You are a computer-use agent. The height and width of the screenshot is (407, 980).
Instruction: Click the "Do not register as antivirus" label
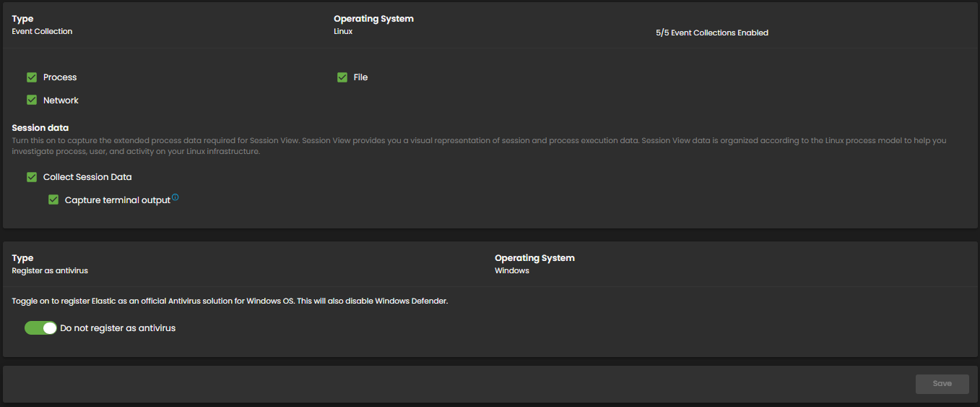coord(118,328)
